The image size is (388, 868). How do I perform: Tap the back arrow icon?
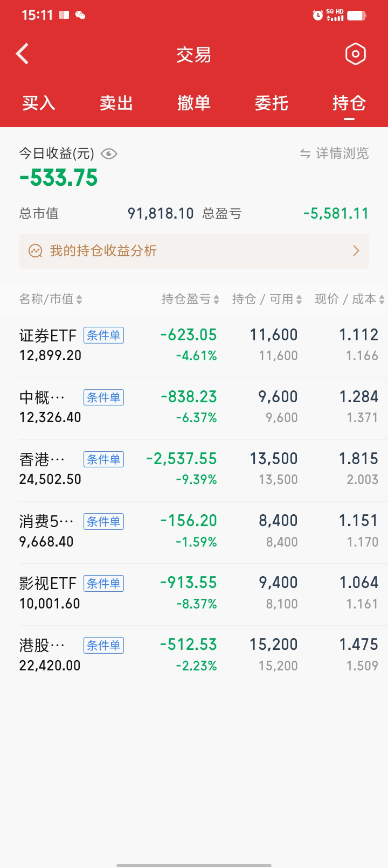(23, 54)
